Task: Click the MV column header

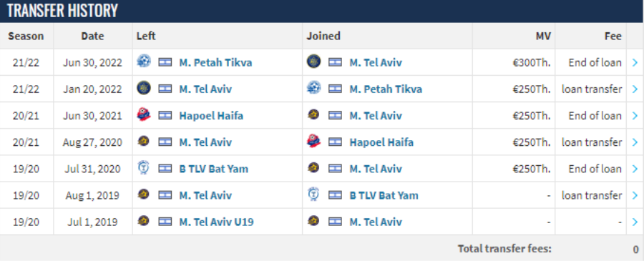Action: coord(544,36)
